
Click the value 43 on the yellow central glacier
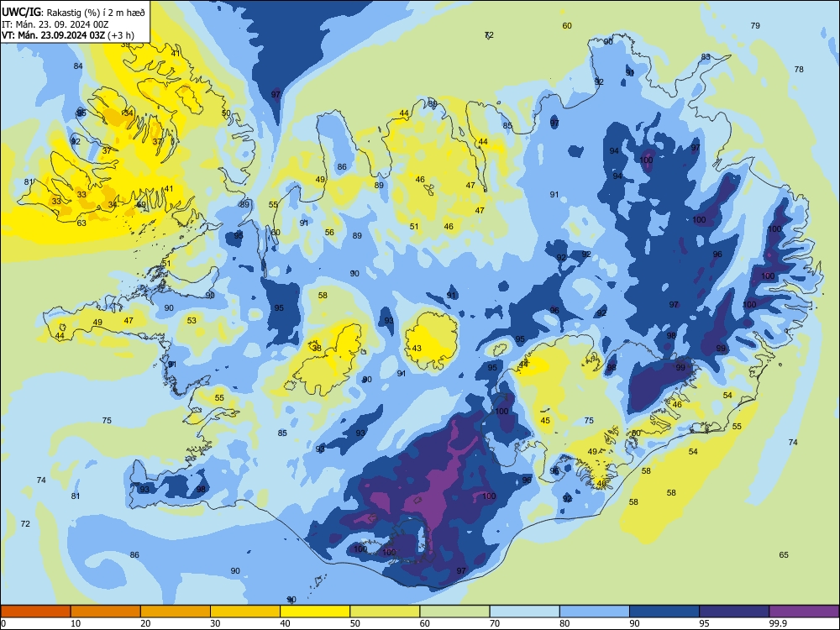pos(417,349)
